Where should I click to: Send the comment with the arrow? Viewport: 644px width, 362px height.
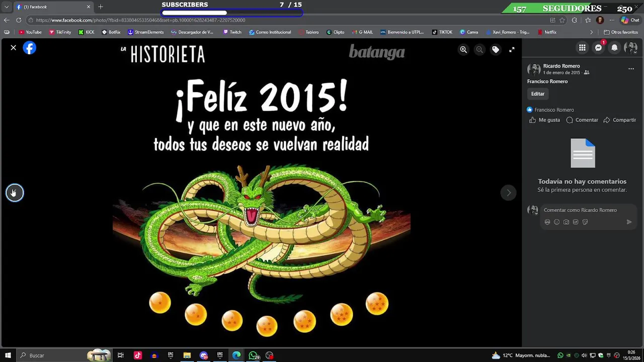point(629,222)
